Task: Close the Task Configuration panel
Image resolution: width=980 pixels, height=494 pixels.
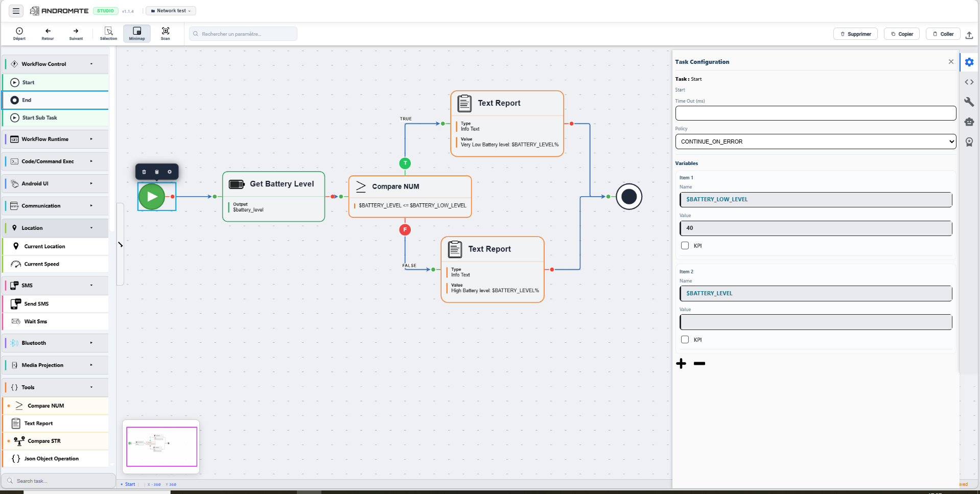Action: pyautogui.click(x=951, y=62)
